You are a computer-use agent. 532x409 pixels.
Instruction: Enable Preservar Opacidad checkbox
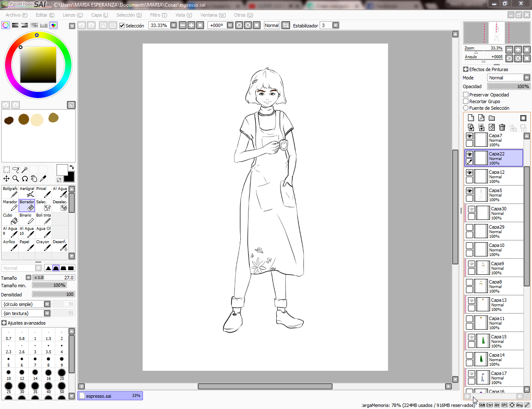466,95
